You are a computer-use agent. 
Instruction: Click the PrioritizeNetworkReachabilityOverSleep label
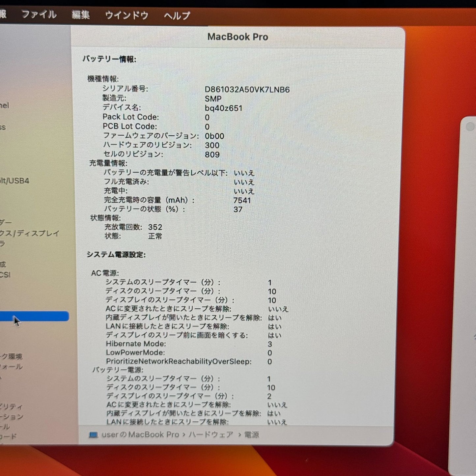point(179,361)
